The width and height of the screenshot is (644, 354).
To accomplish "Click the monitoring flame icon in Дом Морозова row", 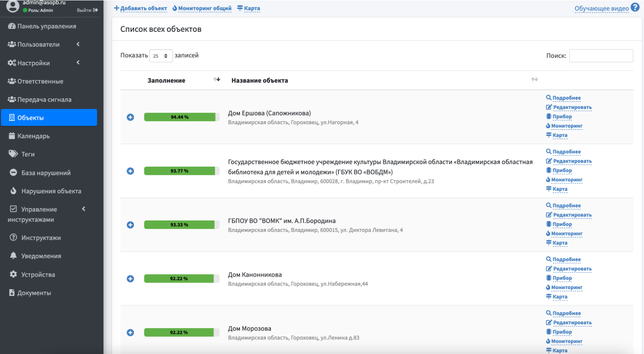I will tap(548, 341).
